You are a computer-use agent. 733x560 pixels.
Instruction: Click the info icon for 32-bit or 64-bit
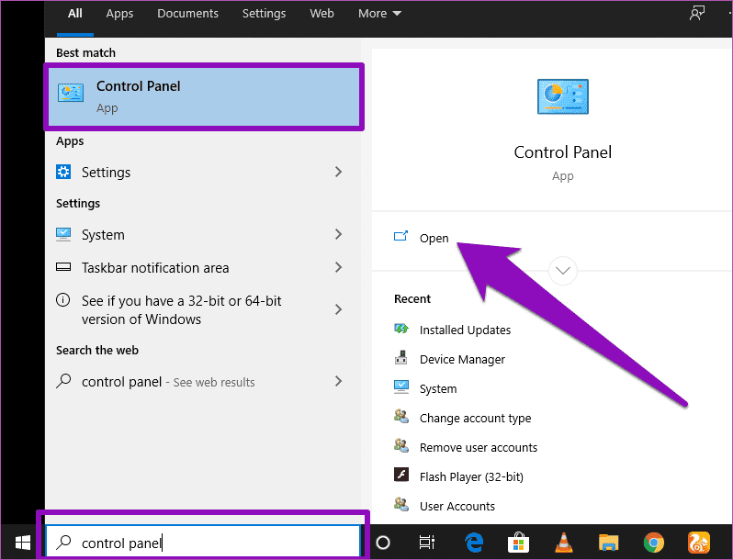point(63,300)
